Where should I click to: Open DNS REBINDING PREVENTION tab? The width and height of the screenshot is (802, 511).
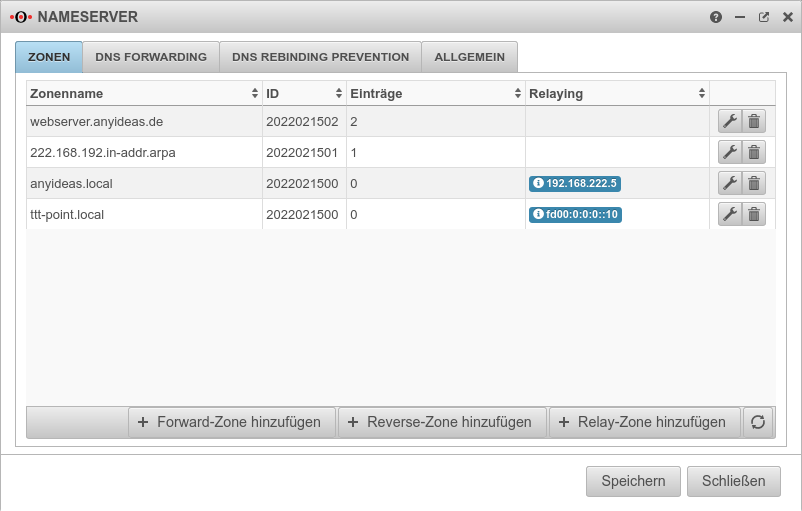[x=321, y=57]
